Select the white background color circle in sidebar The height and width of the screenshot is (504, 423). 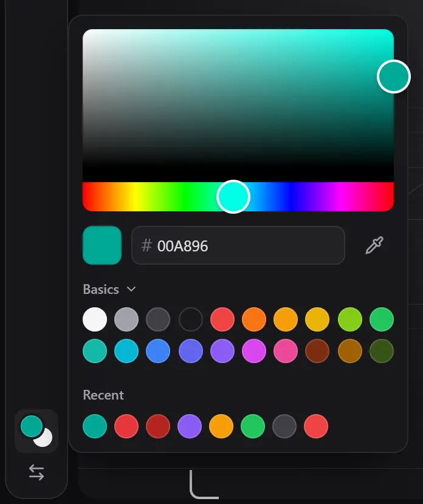click(x=44, y=438)
